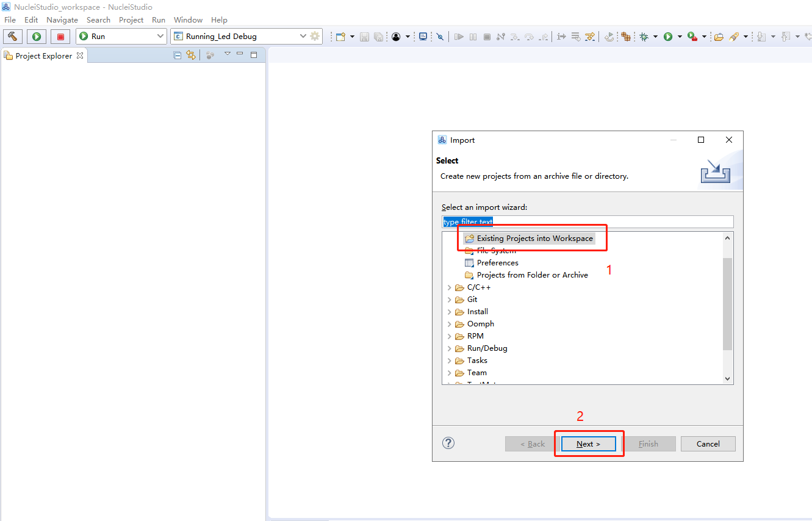Image resolution: width=812 pixels, height=521 pixels.
Task: Open the dropdown arrow beside Debug bug icon
Action: coord(655,37)
